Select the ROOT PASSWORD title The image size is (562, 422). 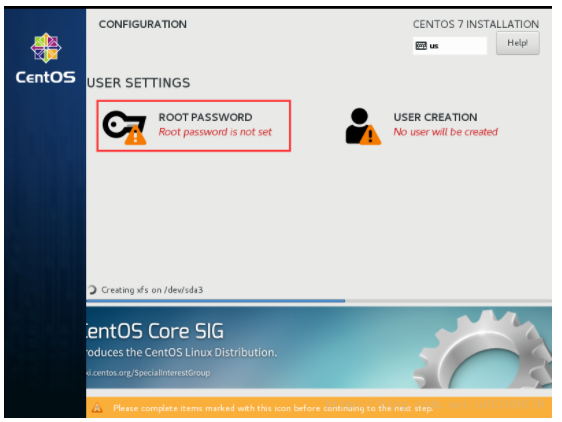[205, 117]
